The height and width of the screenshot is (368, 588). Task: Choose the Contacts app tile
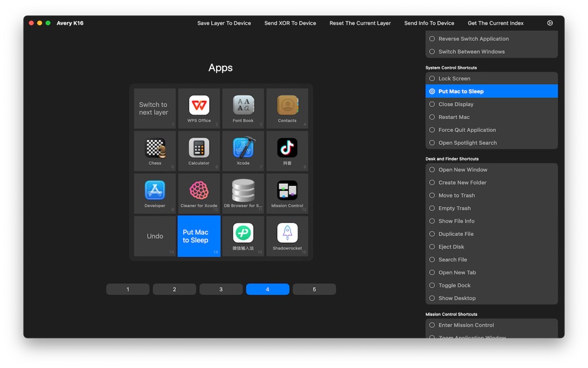point(287,108)
